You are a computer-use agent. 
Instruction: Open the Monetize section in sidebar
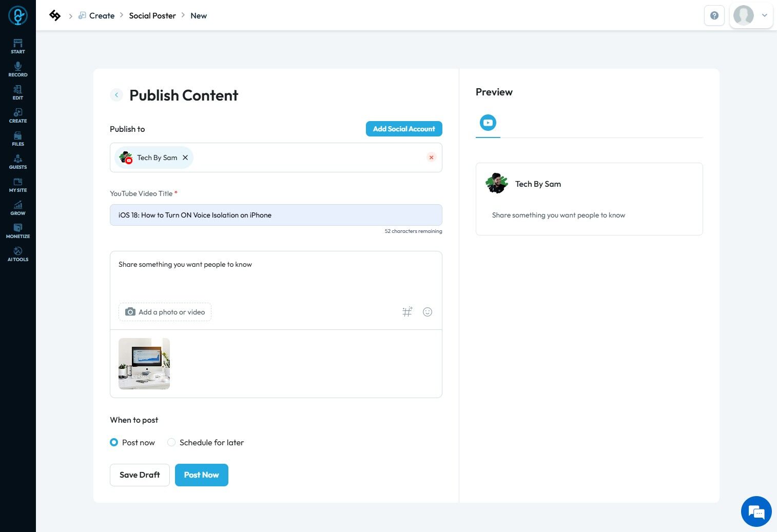point(18,230)
